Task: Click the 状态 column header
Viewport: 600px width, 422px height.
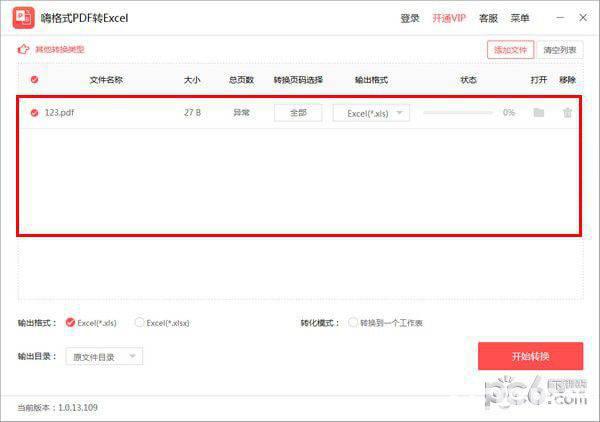Action: pos(468,80)
